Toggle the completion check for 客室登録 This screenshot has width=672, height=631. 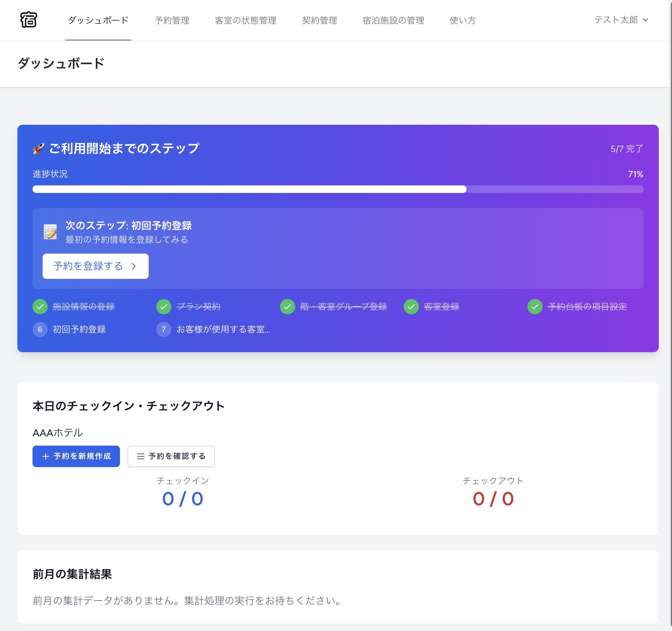tap(411, 307)
